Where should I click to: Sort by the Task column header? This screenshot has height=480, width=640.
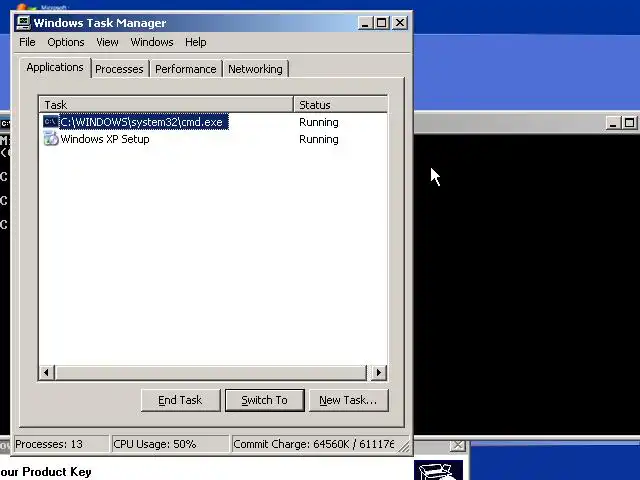[167, 105]
